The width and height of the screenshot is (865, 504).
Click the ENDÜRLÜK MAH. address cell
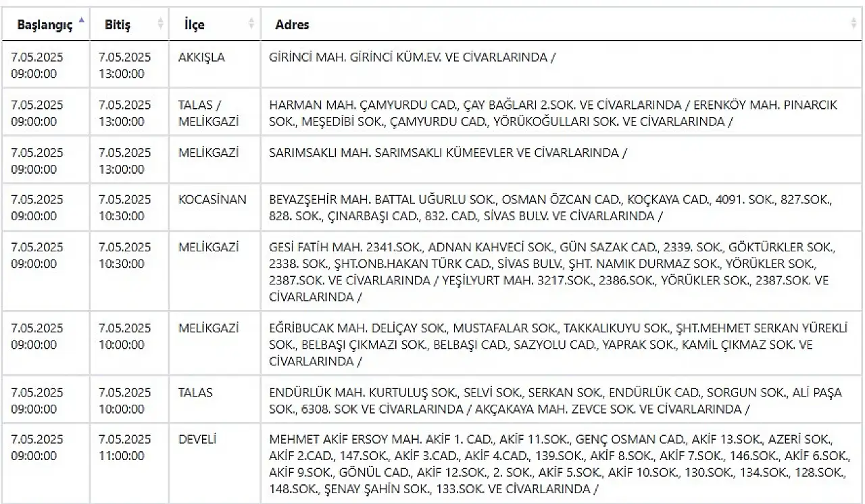(x=562, y=399)
